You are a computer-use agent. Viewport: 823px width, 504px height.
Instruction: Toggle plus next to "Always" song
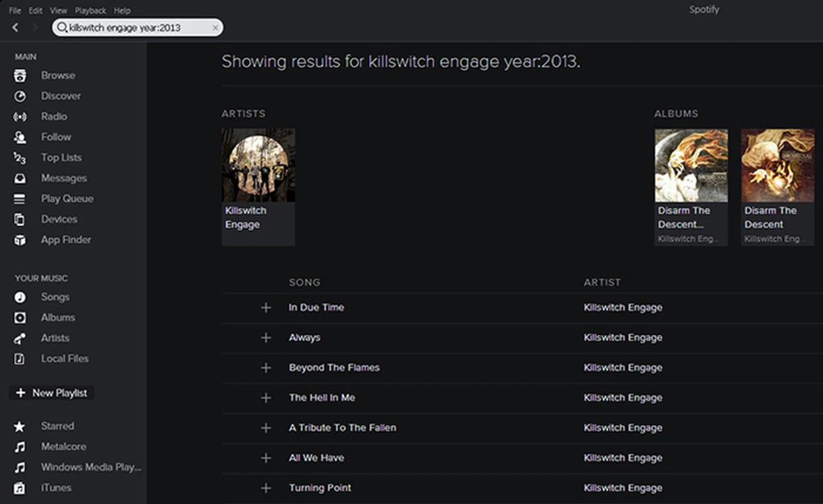tap(266, 338)
